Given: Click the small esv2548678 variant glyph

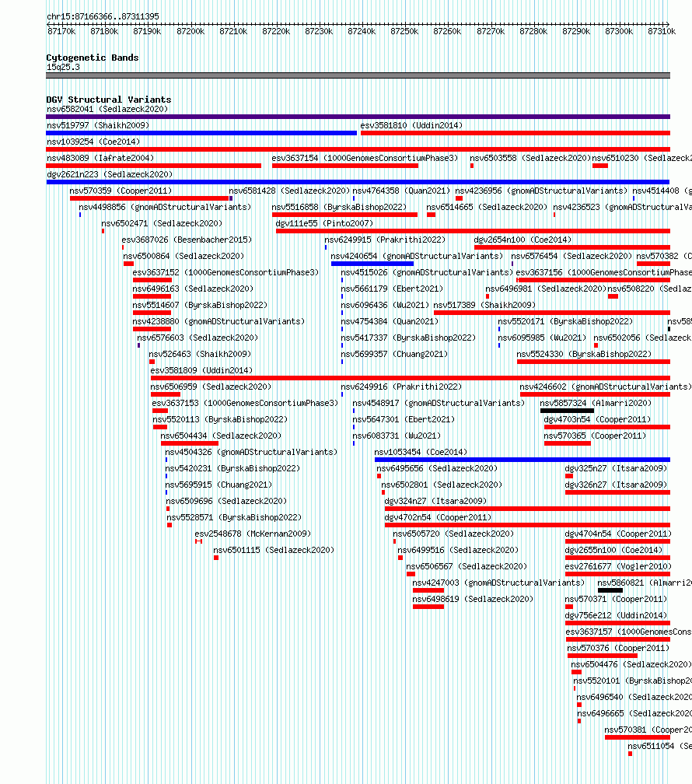Looking at the screenshot, I should [198, 541].
